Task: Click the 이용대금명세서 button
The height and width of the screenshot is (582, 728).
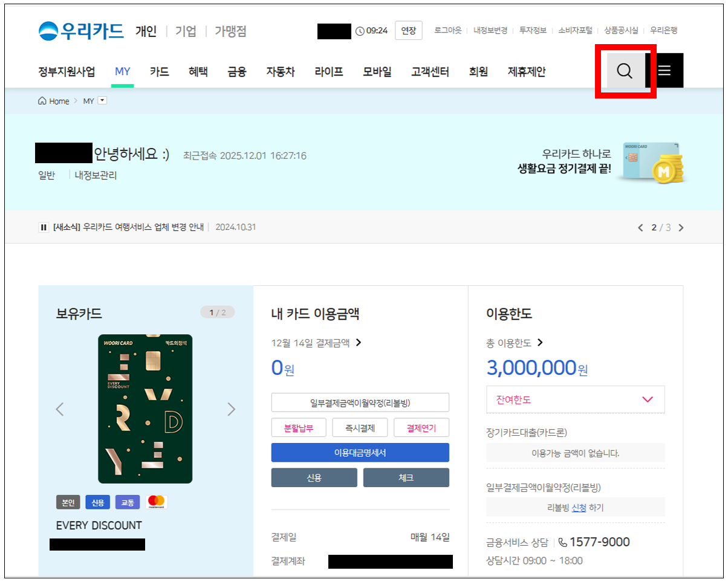Action: [x=360, y=453]
